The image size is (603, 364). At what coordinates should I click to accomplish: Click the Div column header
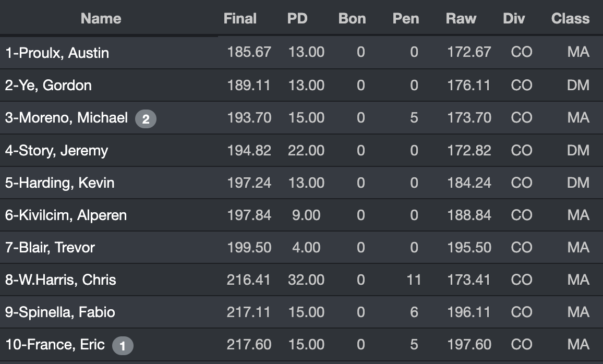click(514, 19)
